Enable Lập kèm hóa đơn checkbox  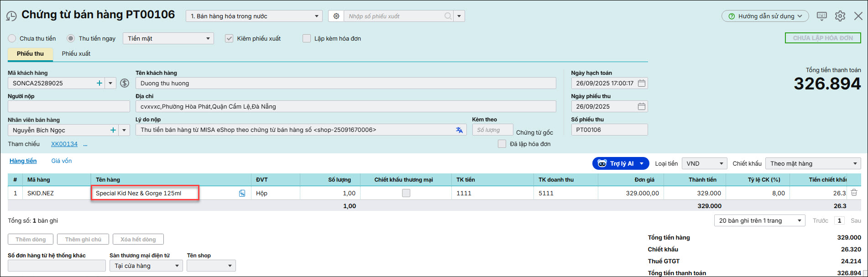[x=307, y=38]
